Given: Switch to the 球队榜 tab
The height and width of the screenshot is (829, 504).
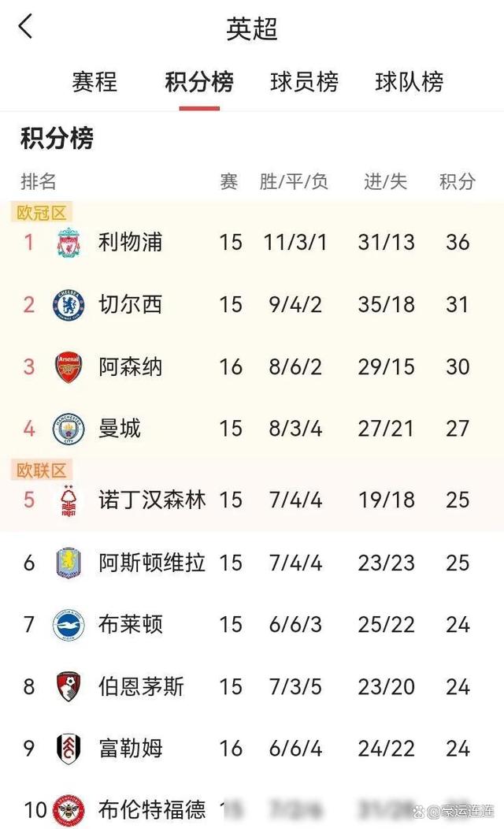Looking at the screenshot, I should tap(409, 83).
